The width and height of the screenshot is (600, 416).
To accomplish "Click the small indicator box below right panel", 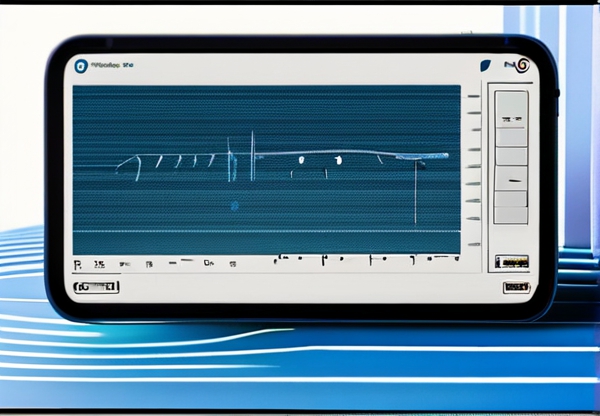I will [512, 262].
